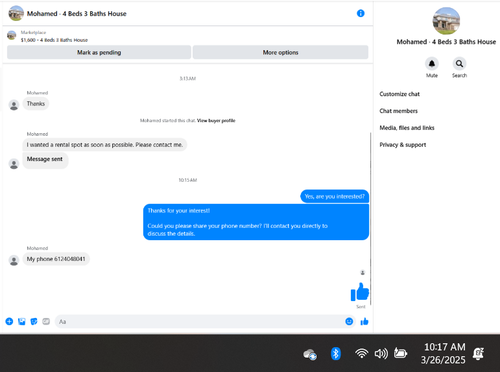Screen dimensions: 500x372
Task: Click the Marketplace label above listing
Action: (33, 32)
